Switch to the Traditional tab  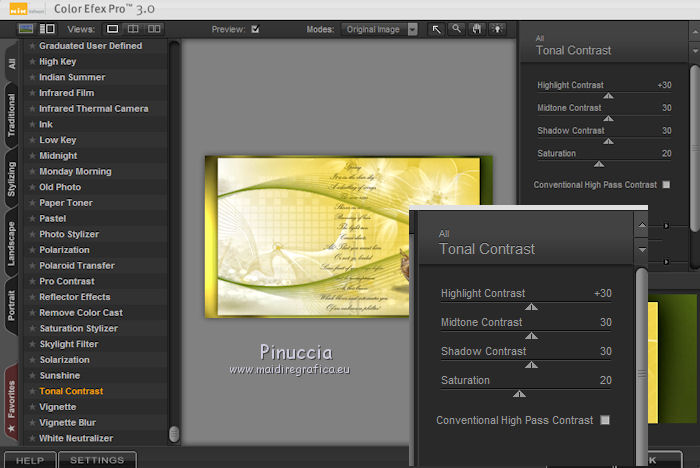click(11, 115)
